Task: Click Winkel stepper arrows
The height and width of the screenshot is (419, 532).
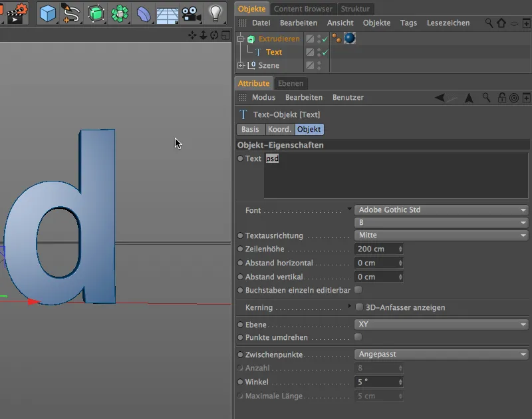Action: click(x=400, y=382)
